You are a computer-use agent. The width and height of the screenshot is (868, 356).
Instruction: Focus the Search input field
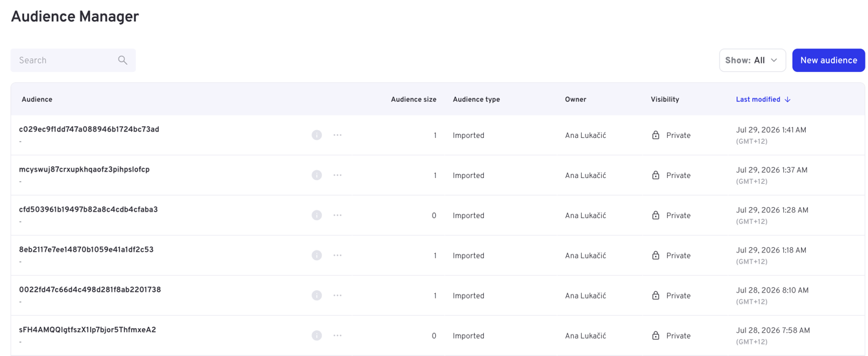(x=73, y=60)
